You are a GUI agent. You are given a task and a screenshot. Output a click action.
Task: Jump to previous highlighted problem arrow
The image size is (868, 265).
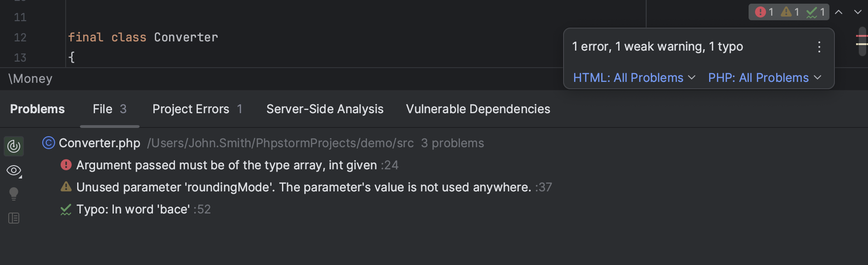[839, 12]
